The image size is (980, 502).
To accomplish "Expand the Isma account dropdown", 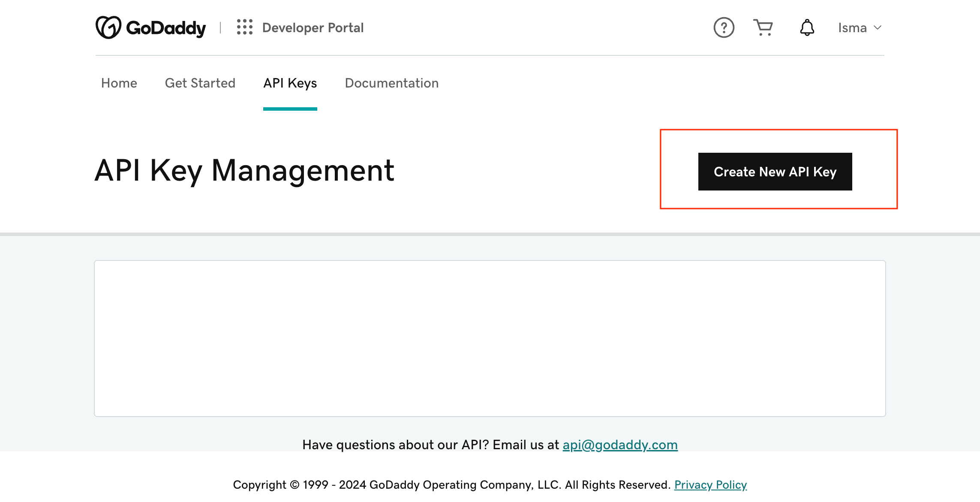I will (860, 27).
